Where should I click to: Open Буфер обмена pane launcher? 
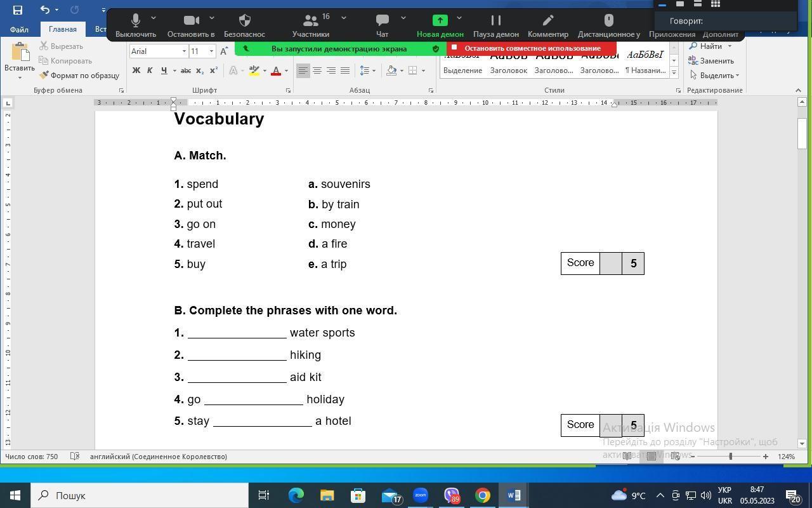point(121,91)
